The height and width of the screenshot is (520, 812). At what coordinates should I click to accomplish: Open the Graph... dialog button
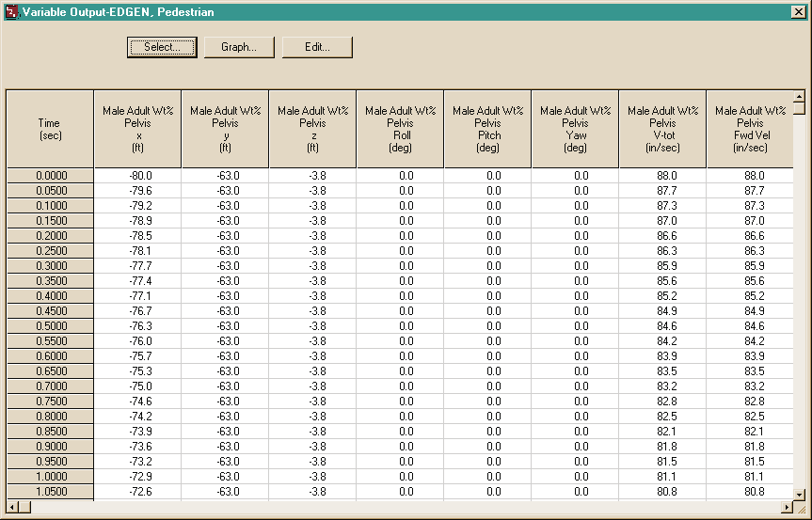click(239, 47)
